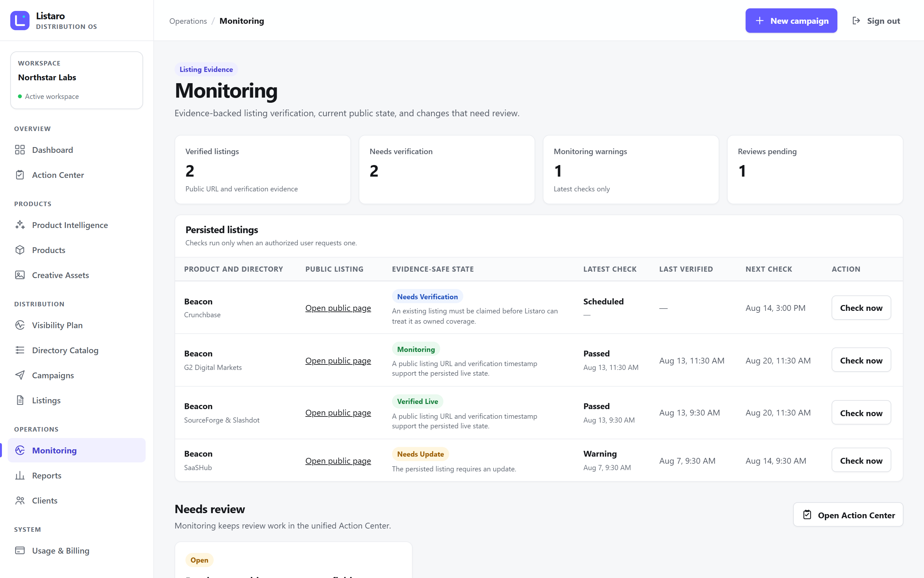
Task: Open the Listings document icon
Action: (x=20, y=400)
